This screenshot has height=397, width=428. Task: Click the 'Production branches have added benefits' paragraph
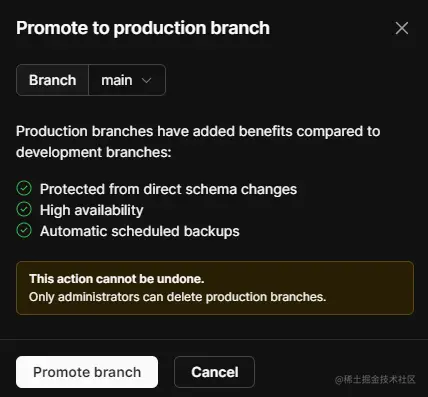click(198, 142)
